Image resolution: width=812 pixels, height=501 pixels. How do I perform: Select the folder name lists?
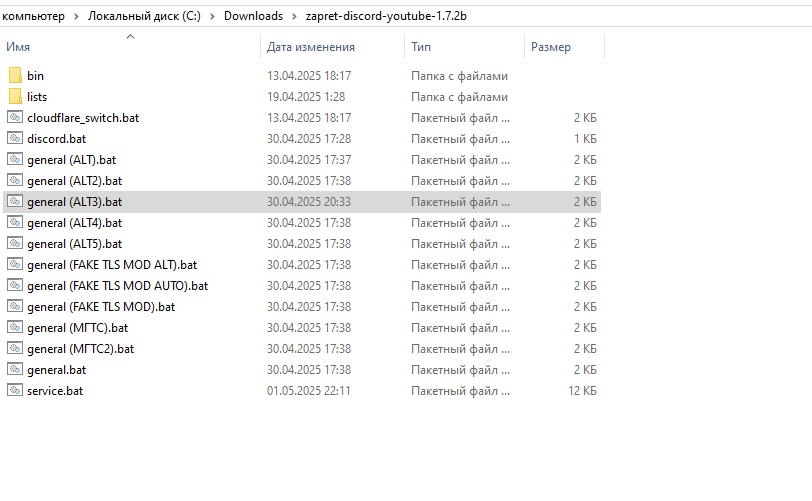click(x=37, y=97)
